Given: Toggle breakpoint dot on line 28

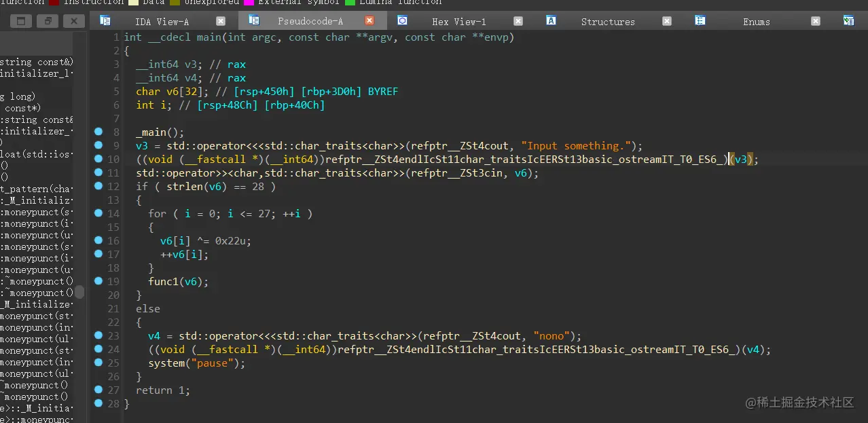Looking at the screenshot, I should point(98,403).
